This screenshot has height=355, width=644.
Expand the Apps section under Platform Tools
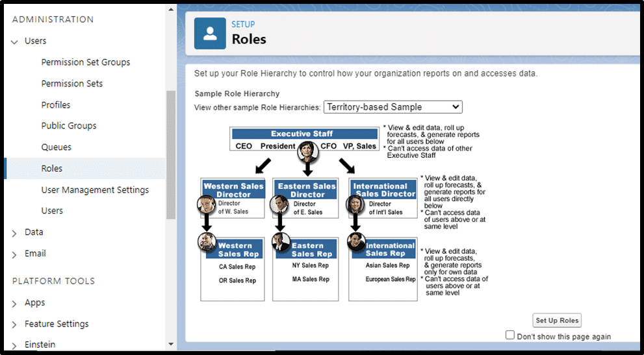[x=14, y=303]
